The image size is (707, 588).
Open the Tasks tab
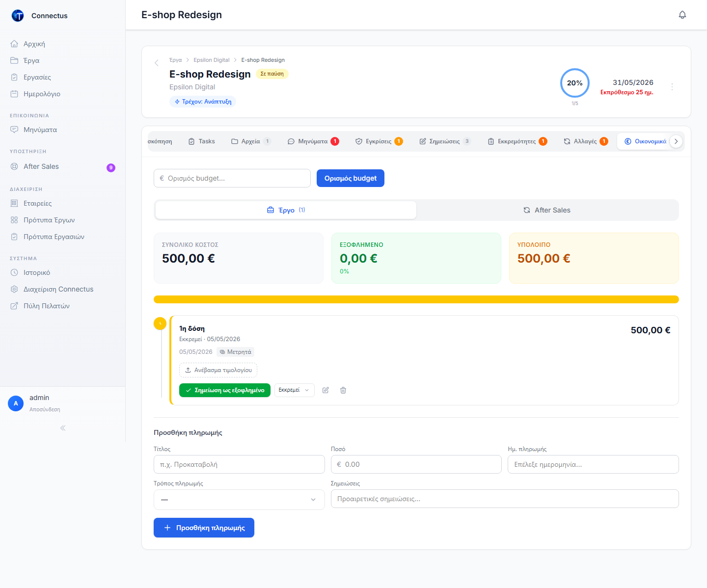click(201, 141)
